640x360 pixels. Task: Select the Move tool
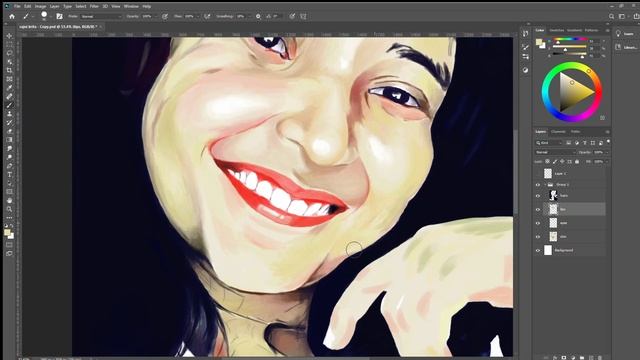9,36
